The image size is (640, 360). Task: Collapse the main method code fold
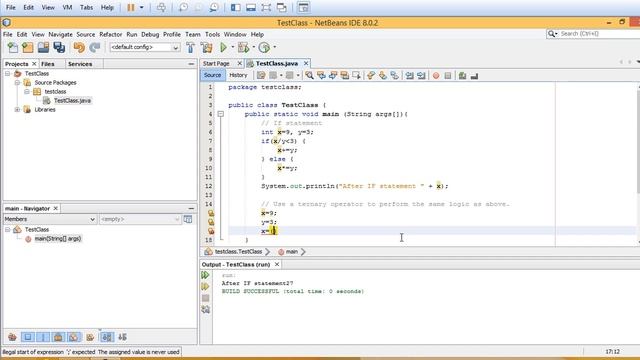pyautogui.click(x=220, y=114)
